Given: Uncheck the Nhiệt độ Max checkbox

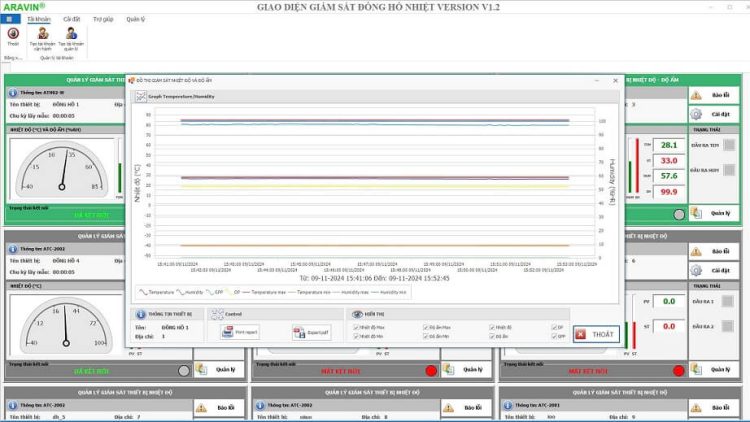Looking at the screenshot, I should pyautogui.click(x=355, y=327).
